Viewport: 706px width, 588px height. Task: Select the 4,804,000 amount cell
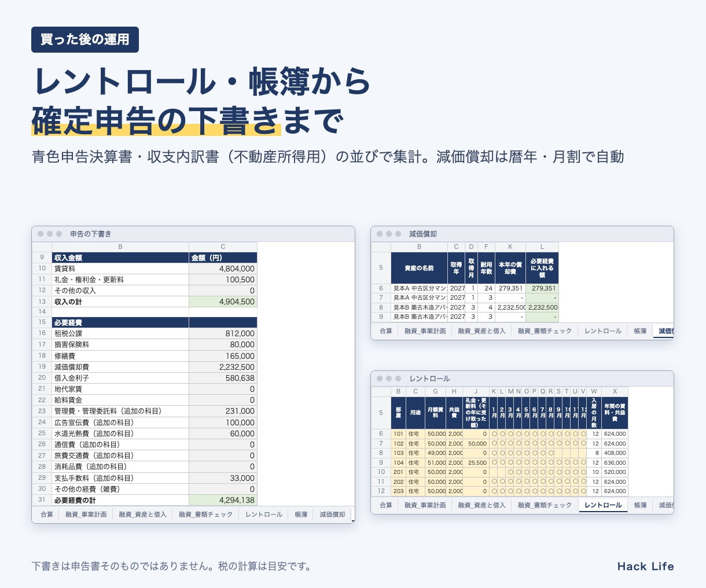(223, 269)
